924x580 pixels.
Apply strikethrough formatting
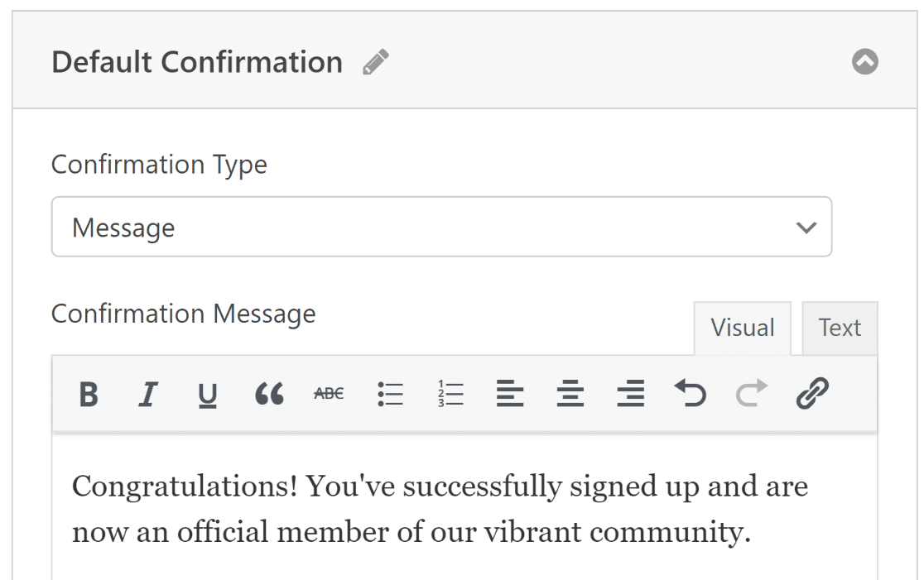(329, 395)
